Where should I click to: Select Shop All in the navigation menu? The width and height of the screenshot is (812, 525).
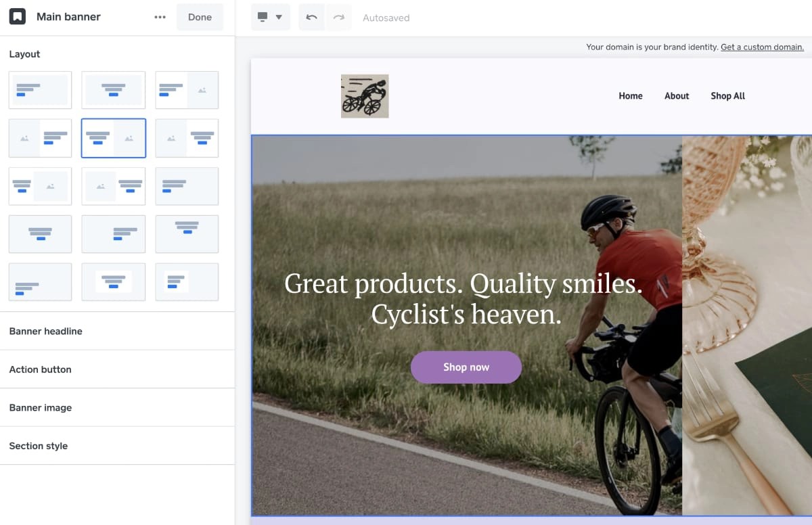pyautogui.click(x=727, y=95)
